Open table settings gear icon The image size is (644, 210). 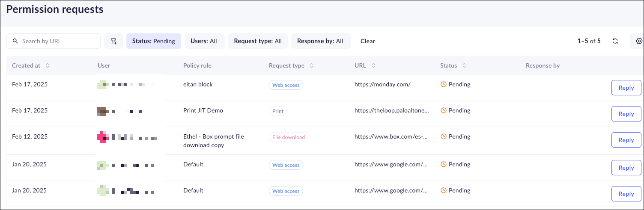pos(639,41)
